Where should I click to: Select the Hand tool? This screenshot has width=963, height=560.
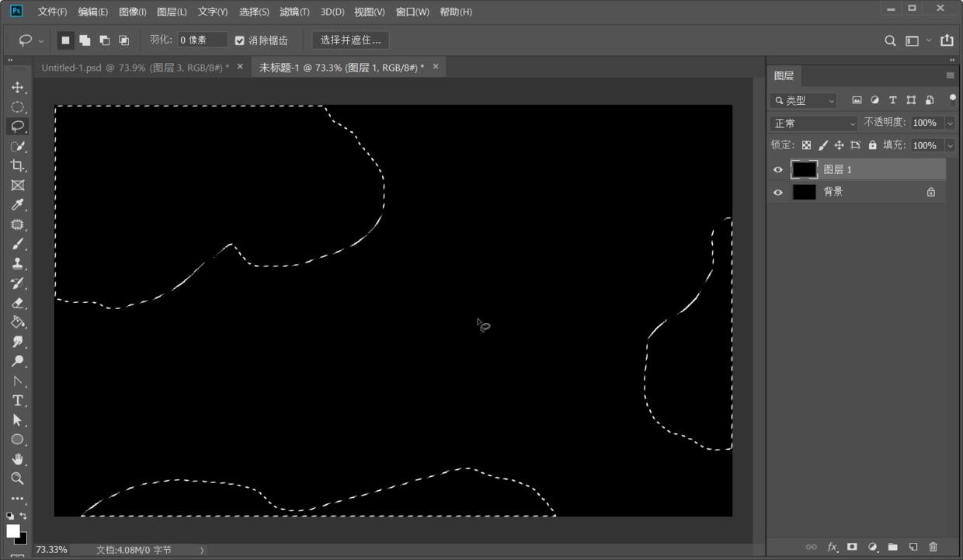(17, 459)
